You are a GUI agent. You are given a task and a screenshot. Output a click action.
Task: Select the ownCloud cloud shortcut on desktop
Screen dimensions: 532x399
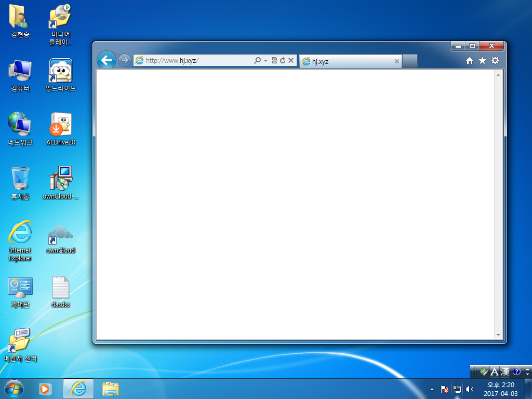point(61,239)
